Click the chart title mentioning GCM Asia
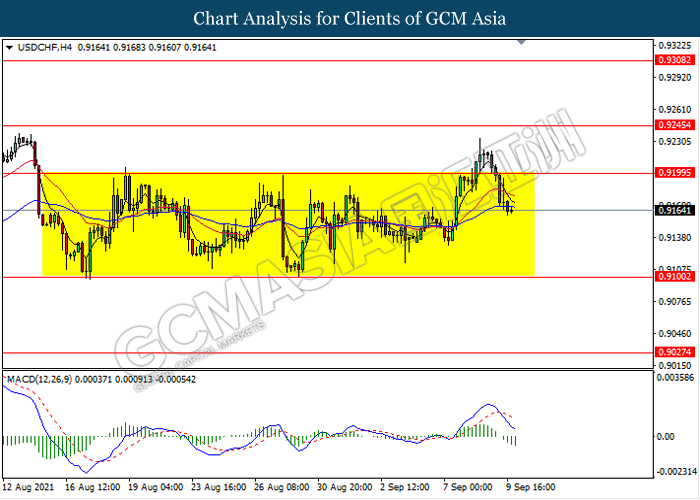The width and height of the screenshot is (700, 500). 350,18
